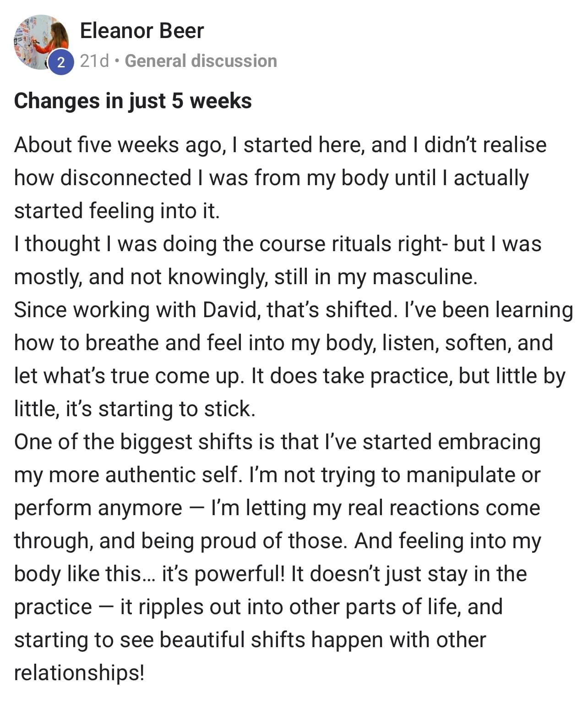Click the final word relationships!

[x=79, y=673]
